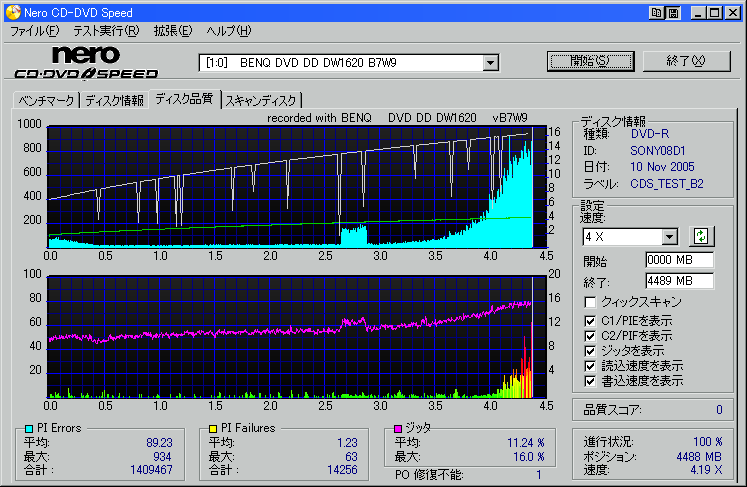Screen dimensions: 747x487
Task: Click the Nero app icon in title bar
Action: pos(11,11)
